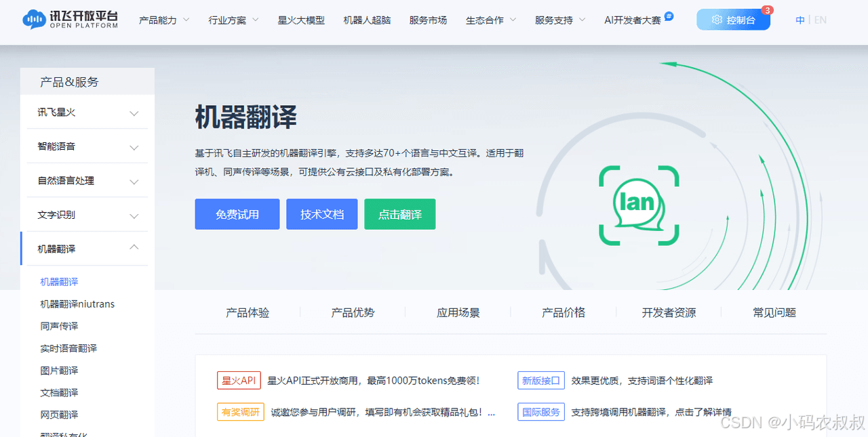
Task: Go to 星火大模型 in top navigation
Action: [301, 20]
